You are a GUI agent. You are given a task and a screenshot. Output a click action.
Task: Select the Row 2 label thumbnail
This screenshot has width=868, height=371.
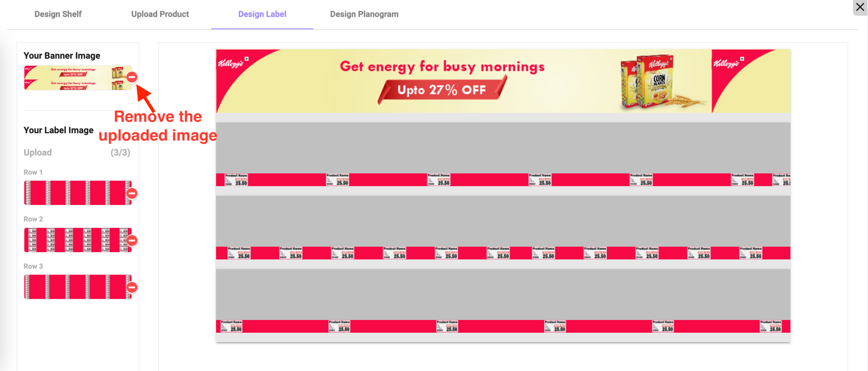pyautogui.click(x=77, y=240)
